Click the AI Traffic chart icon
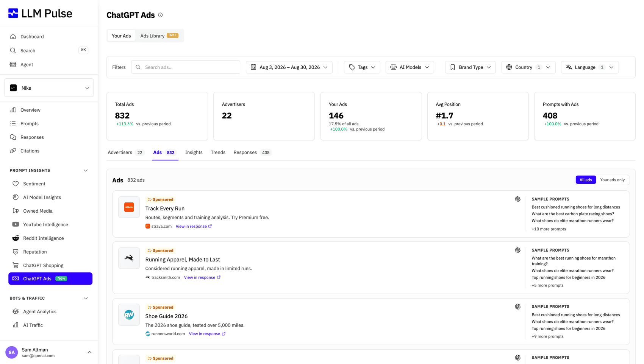644x364 pixels. point(16,325)
